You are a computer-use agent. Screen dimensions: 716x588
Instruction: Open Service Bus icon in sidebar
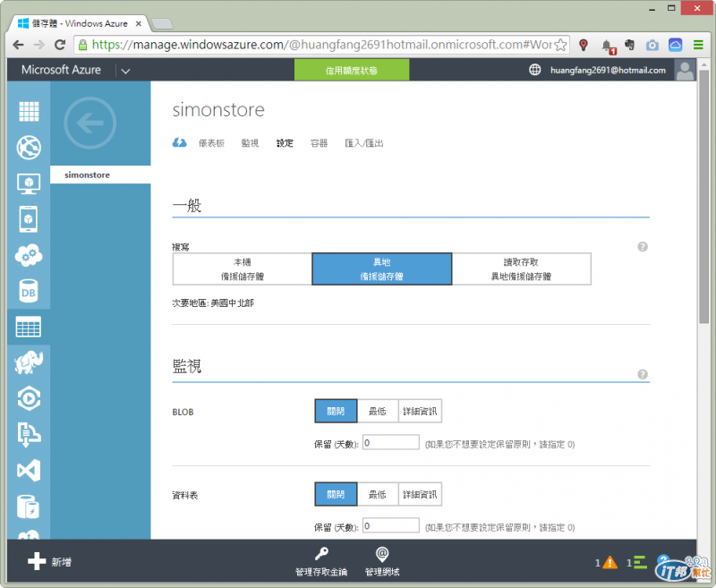29,434
